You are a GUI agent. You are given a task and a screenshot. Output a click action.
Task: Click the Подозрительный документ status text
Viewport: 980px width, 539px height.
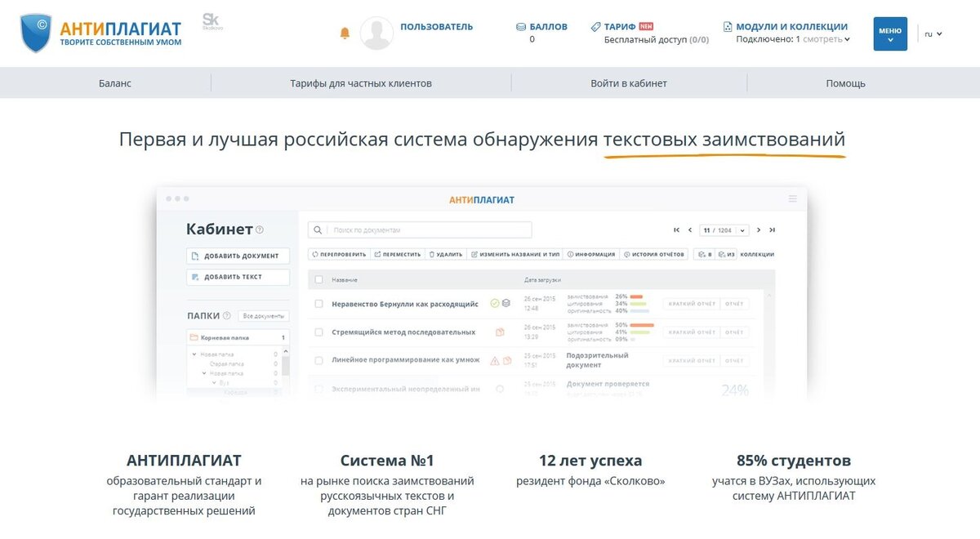597,361
